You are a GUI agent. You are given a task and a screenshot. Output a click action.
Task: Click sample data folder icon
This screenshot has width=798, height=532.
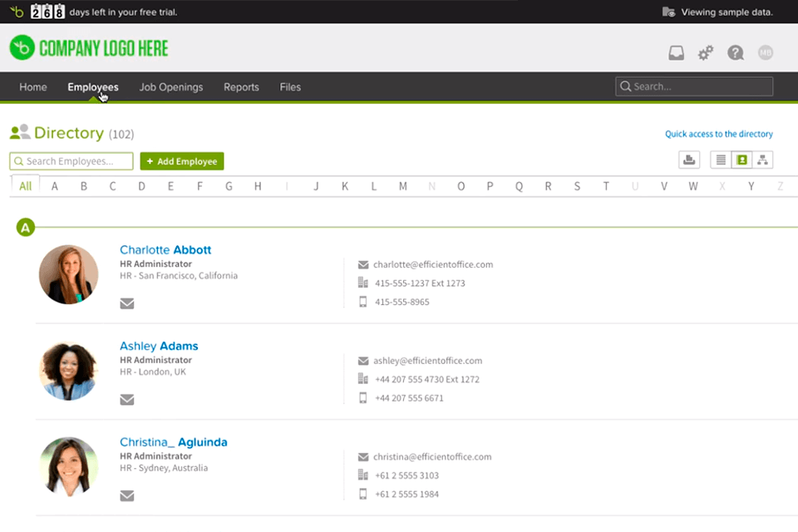pyautogui.click(x=668, y=12)
